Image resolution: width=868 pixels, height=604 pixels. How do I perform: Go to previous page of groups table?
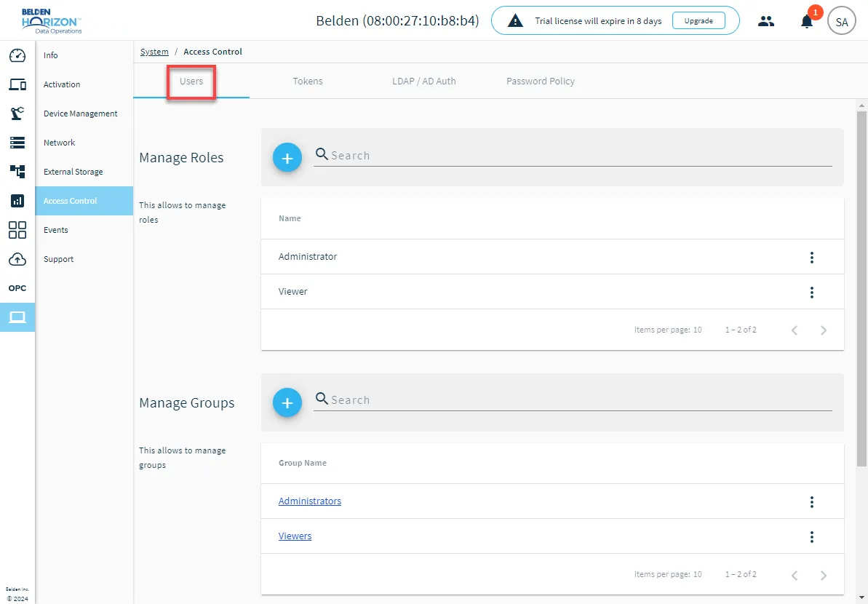point(795,575)
